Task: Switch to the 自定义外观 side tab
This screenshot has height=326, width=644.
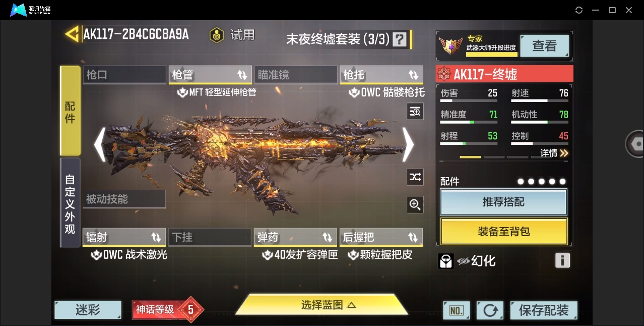Action: (70, 203)
